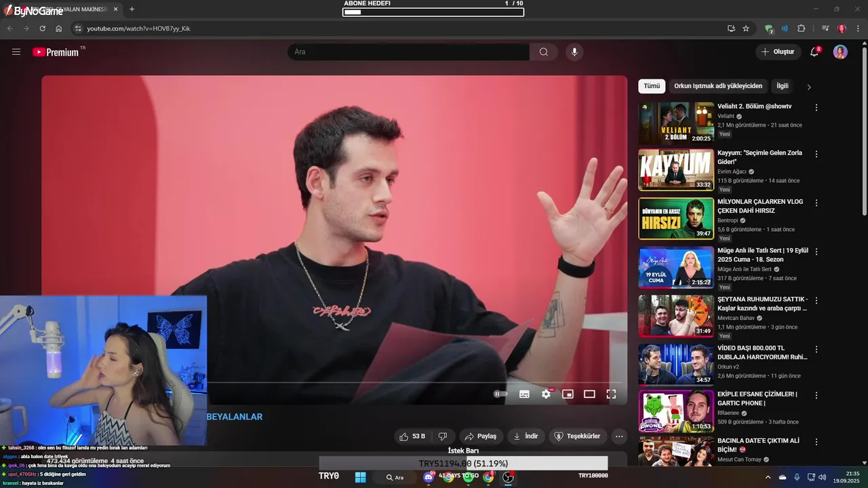Screen dimensions: 868x488
Task: Open the GARTIC PHONE video title link
Action: [757, 399]
